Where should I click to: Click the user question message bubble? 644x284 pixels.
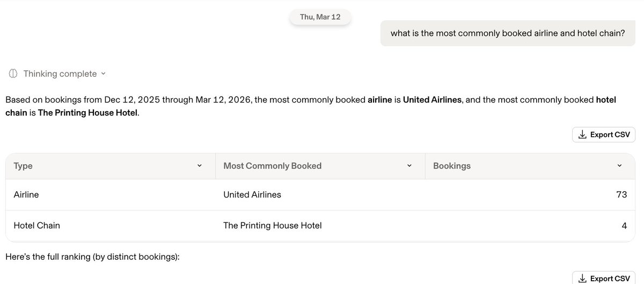tap(508, 33)
